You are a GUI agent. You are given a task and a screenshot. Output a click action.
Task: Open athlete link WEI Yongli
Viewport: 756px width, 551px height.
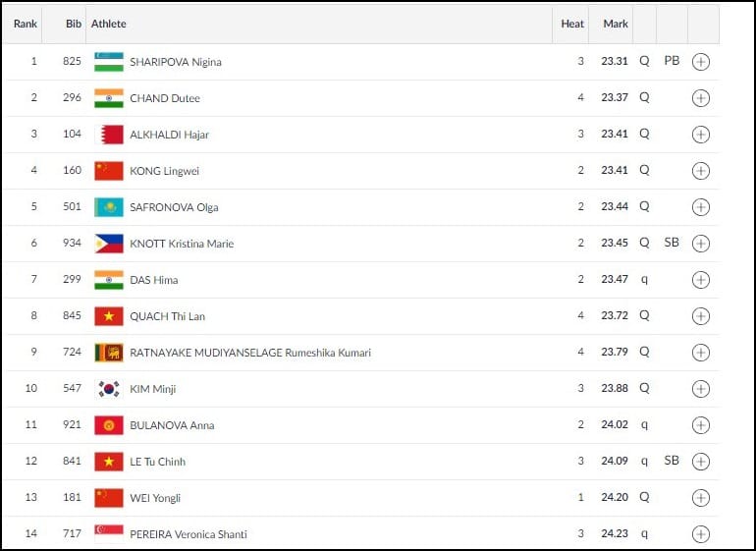155,498
